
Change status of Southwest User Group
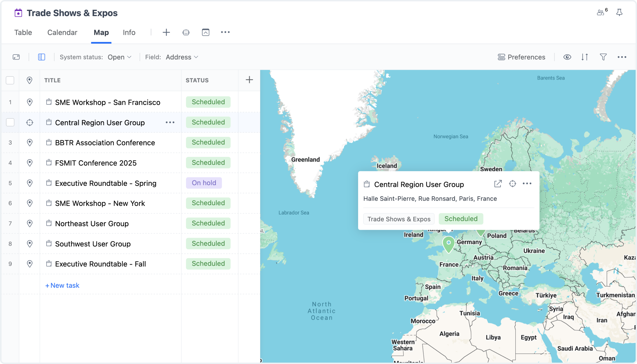pos(208,243)
